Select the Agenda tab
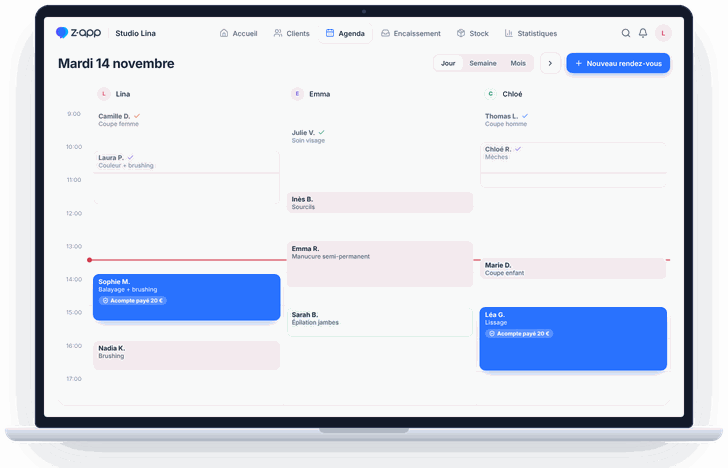 pos(345,33)
